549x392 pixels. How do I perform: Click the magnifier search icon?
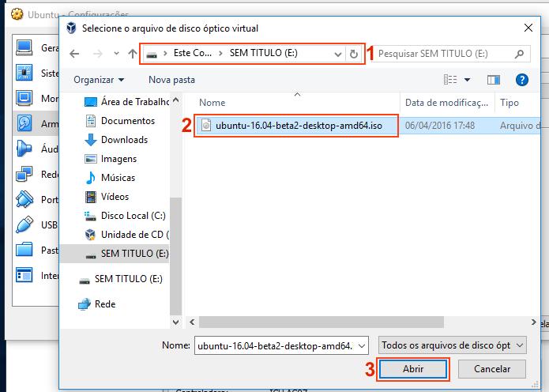(x=520, y=54)
